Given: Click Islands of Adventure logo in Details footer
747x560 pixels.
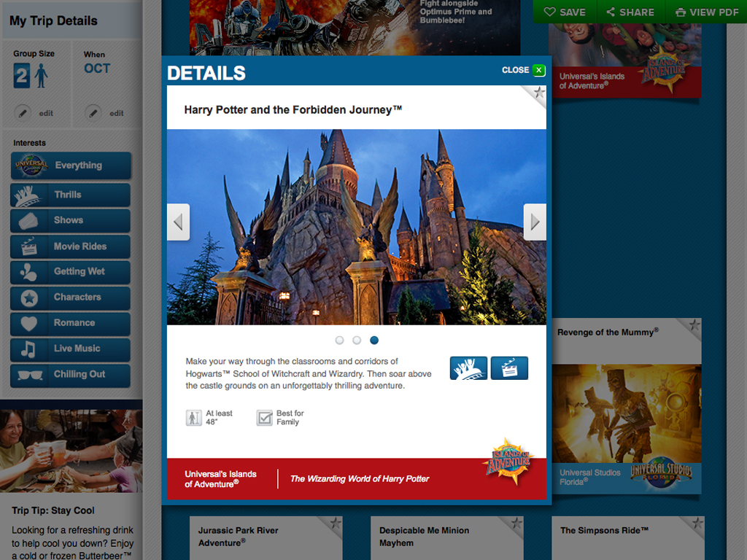Looking at the screenshot, I should pos(508,461).
